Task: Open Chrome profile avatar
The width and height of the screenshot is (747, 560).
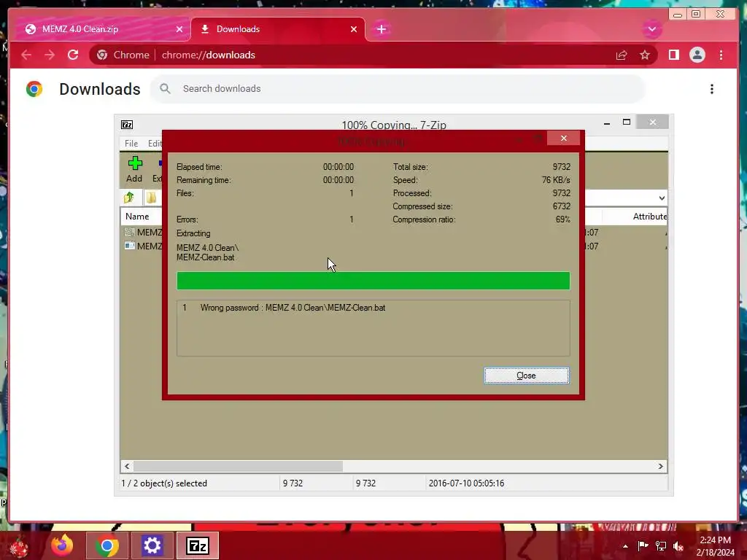Action: click(x=697, y=55)
